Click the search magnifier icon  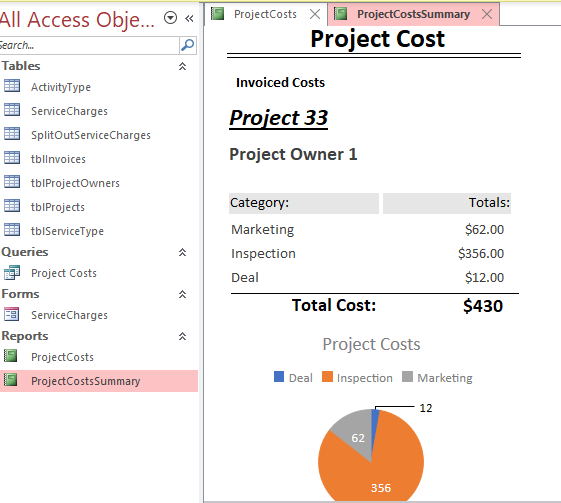(187, 45)
